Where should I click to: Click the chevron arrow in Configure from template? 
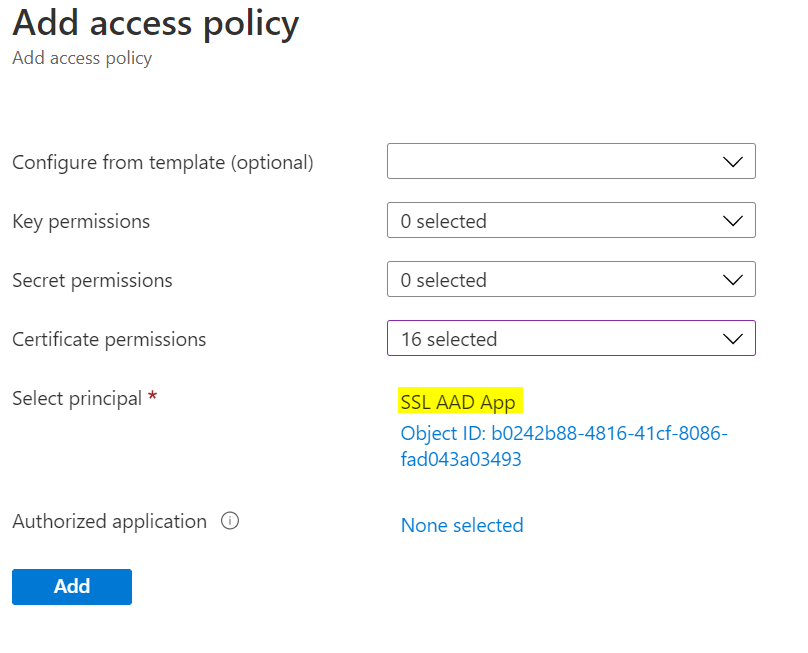(x=732, y=162)
